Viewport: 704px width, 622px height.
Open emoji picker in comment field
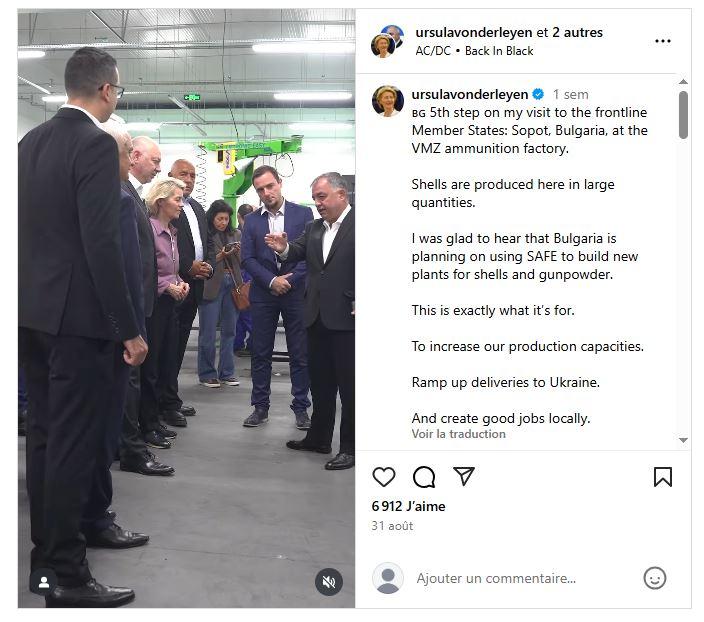pos(655,578)
